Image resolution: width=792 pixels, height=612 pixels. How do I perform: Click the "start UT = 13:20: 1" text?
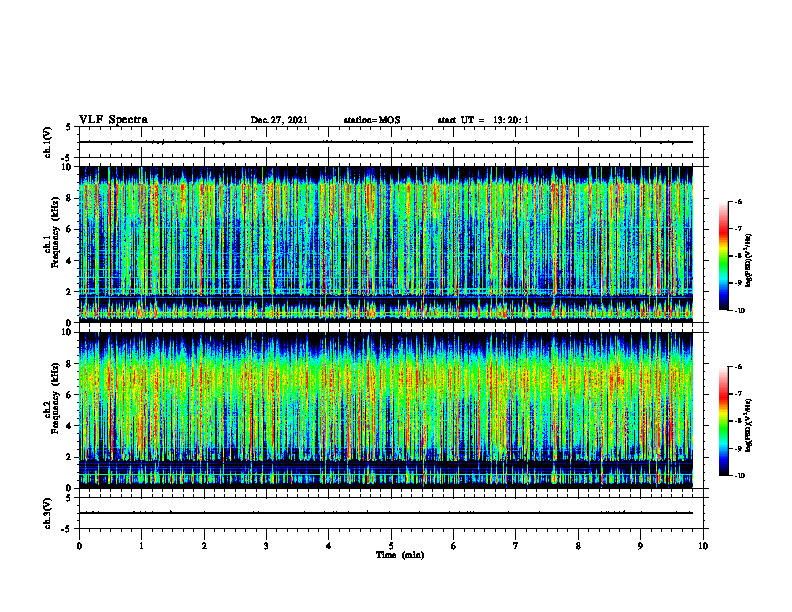[x=483, y=120]
